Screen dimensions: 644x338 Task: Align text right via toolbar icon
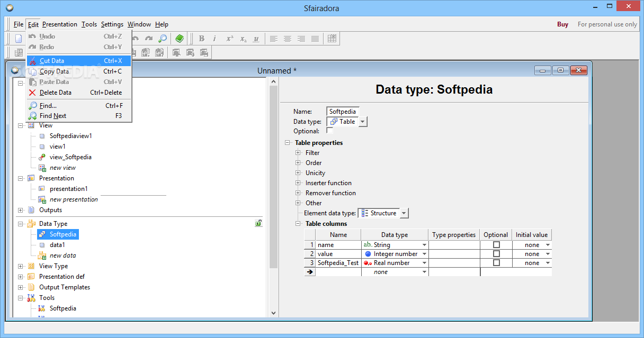click(301, 39)
